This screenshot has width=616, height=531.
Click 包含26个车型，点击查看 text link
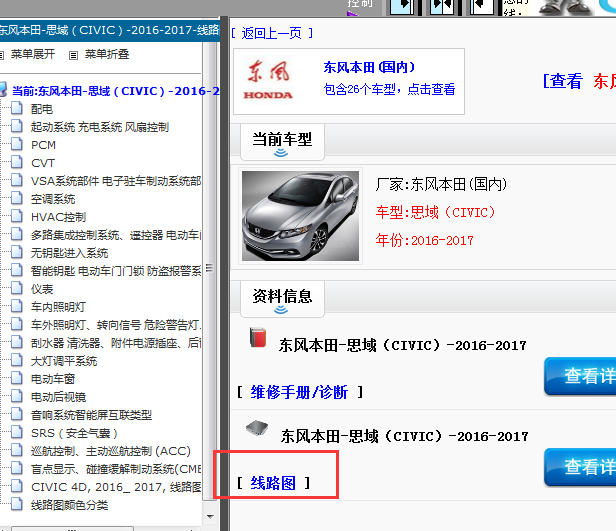[x=389, y=90]
